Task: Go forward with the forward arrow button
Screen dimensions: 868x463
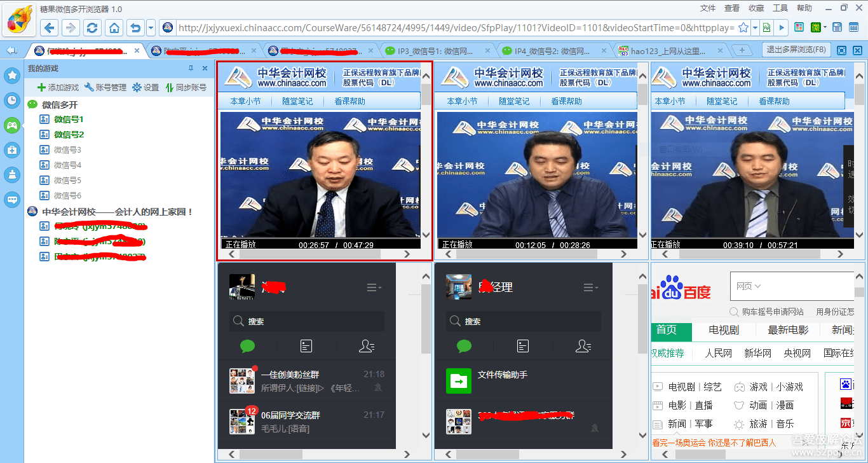Action: click(71, 27)
